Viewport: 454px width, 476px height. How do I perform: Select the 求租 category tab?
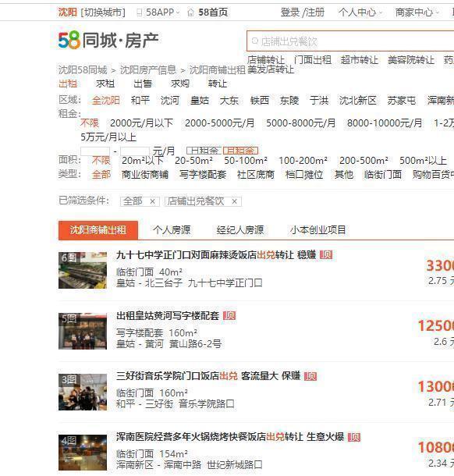tap(105, 83)
